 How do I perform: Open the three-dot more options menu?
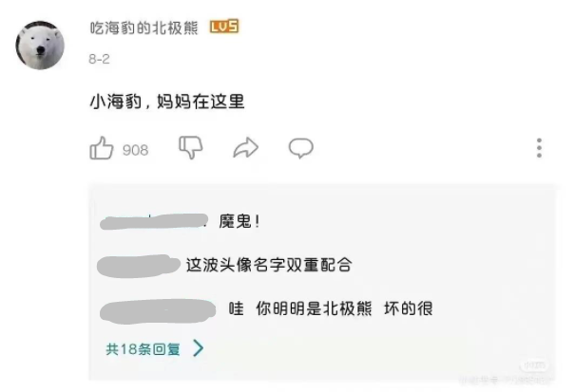[x=539, y=148]
